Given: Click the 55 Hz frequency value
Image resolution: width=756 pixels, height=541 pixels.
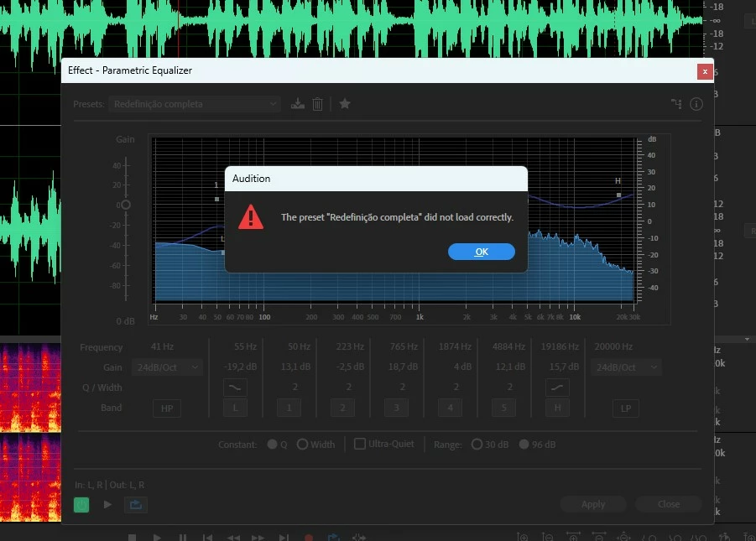Looking at the screenshot, I should (x=245, y=346).
